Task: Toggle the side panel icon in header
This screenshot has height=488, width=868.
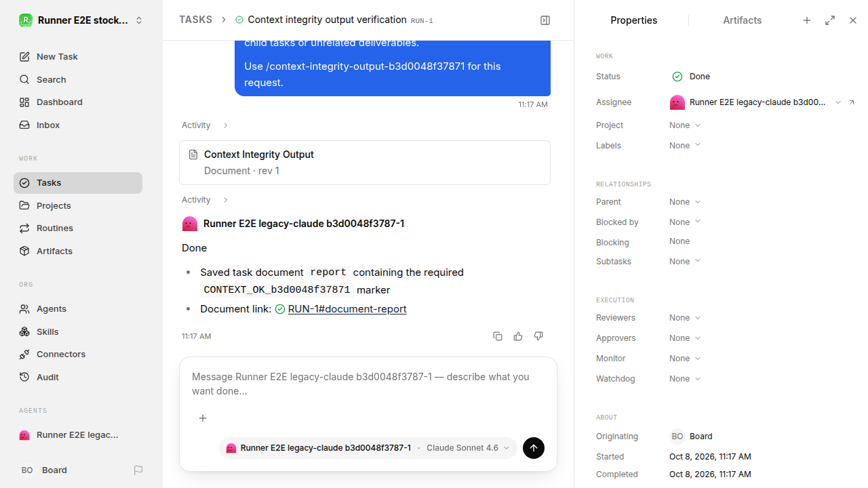Action: (545, 20)
